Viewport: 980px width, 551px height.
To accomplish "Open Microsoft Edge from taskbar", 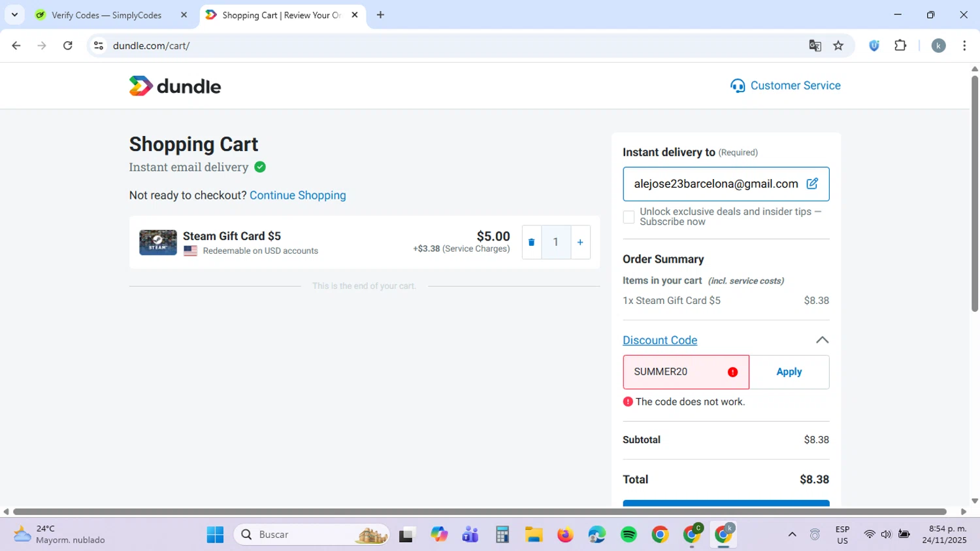I will click(596, 535).
